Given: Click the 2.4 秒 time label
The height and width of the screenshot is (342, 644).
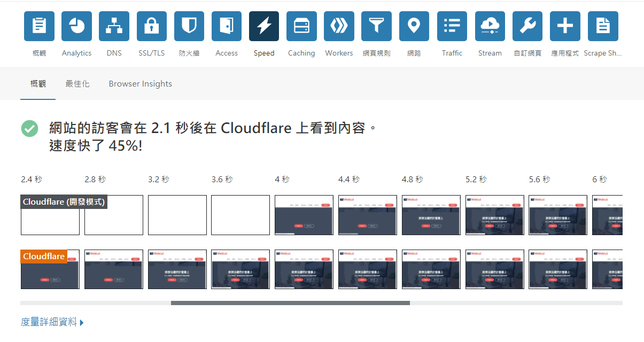Looking at the screenshot, I should click(32, 180).
